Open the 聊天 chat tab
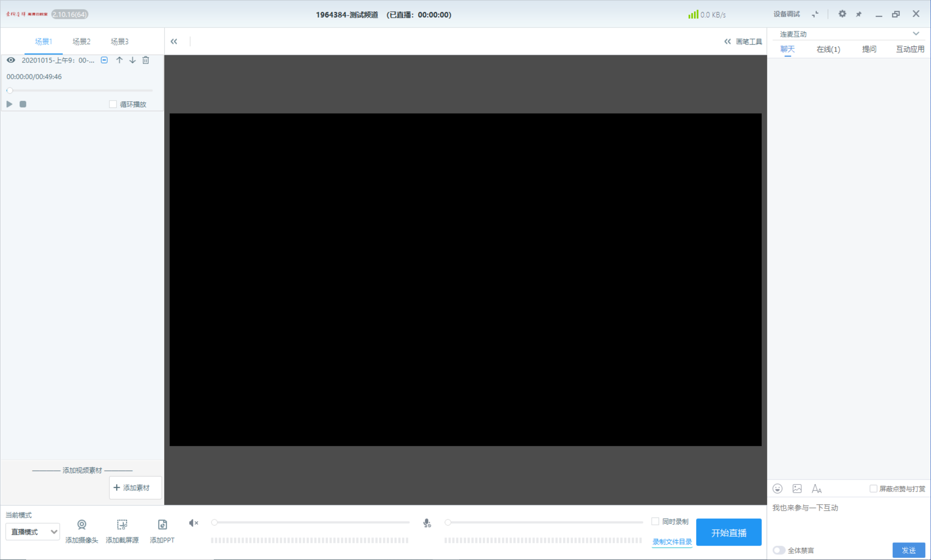This screenshot has height=560, width=931. [788, 49]
